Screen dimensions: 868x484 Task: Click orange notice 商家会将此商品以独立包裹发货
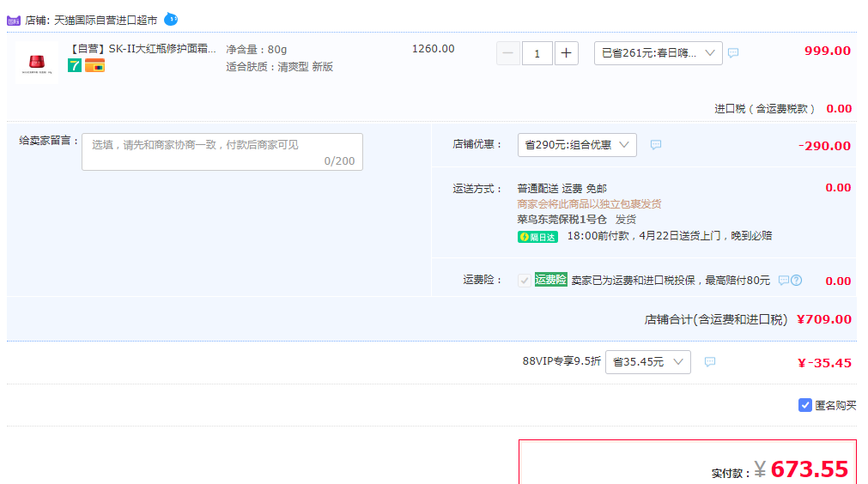point(589,204)
